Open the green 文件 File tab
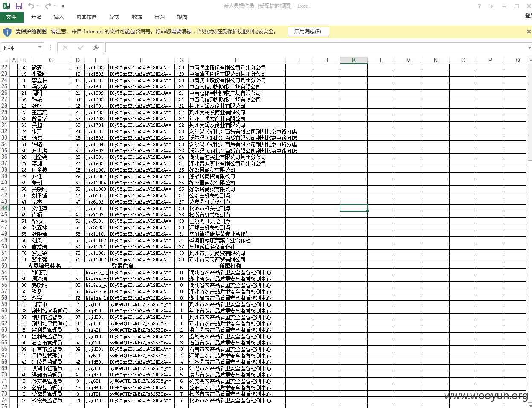The width and height of the screenshot is (532, 408). (x=12, y=17)
